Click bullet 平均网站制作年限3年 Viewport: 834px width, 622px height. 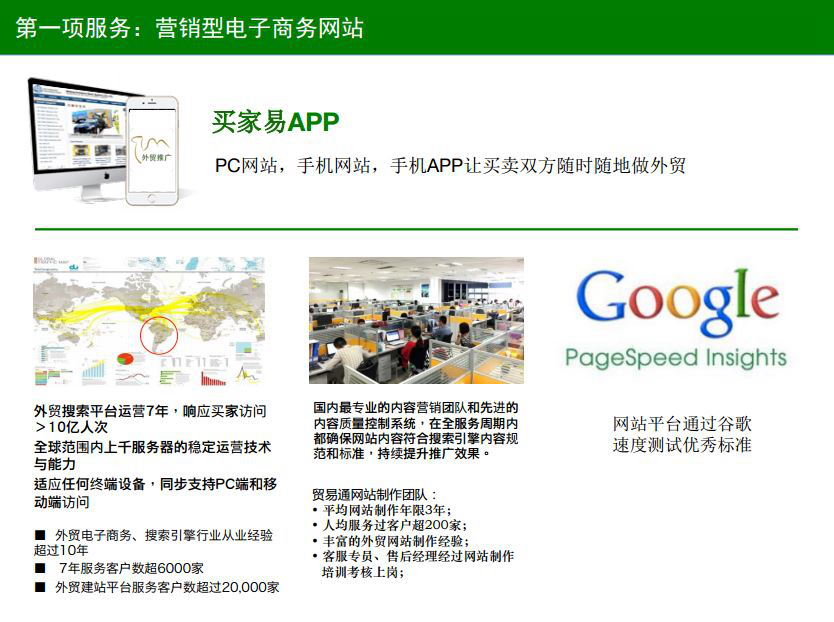[x=388, y=510]
